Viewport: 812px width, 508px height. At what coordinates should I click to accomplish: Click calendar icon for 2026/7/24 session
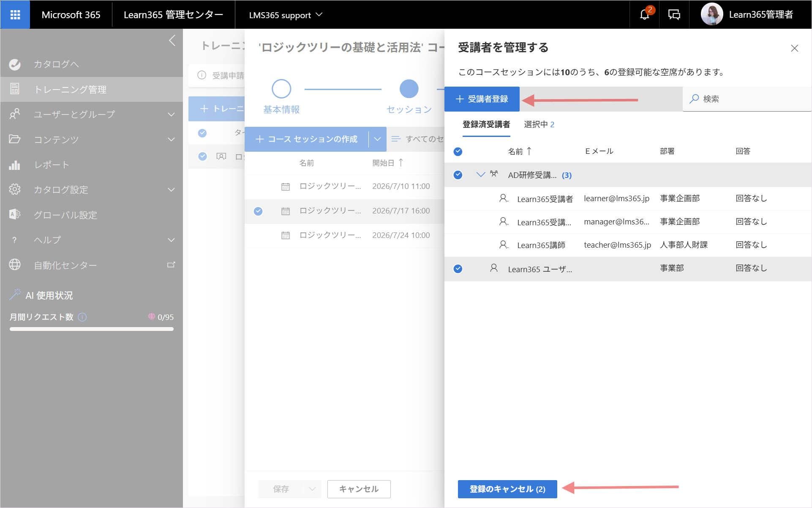(x=286, y=235)
